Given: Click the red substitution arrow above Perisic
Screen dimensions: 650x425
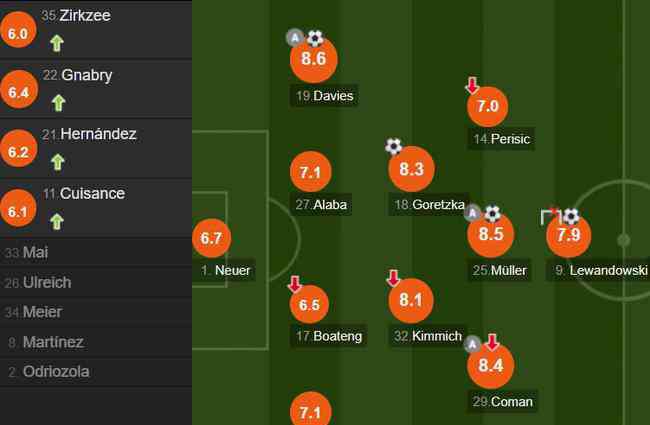Looking at the screenshot, I should (472, 85).
